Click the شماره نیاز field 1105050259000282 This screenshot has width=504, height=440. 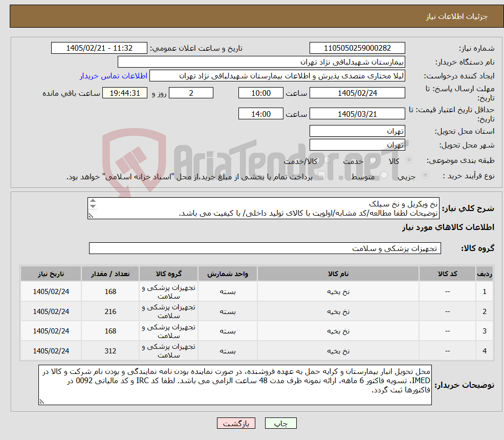(x=357, y=48)
